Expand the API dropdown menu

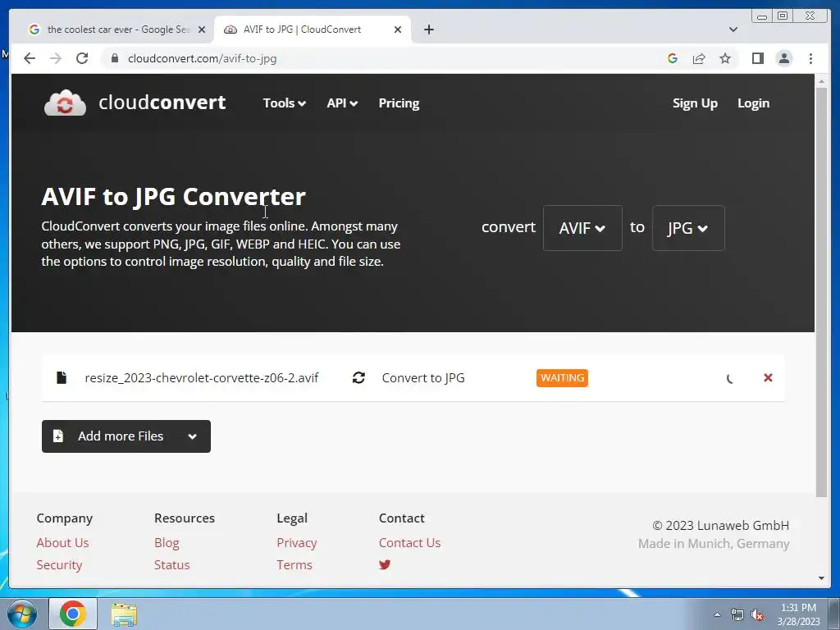[342, 103]
